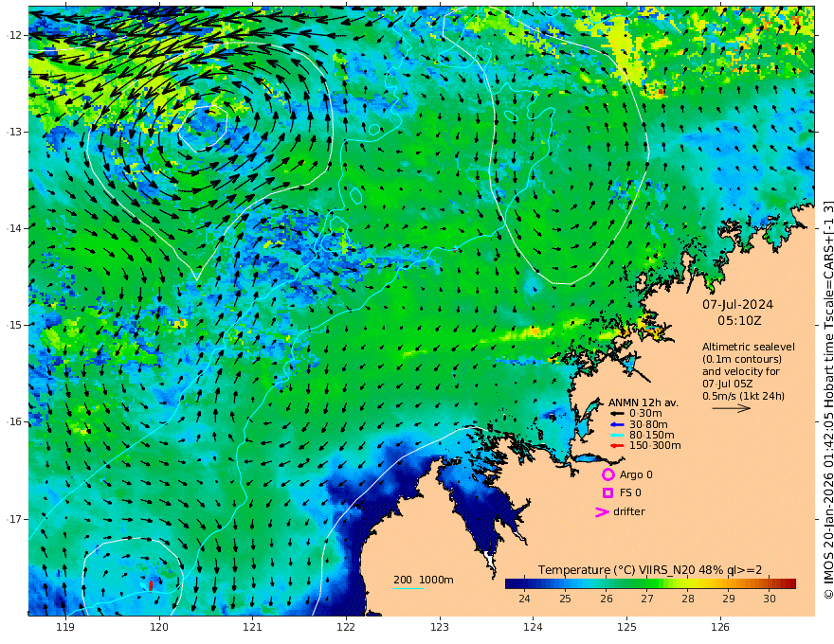Click the longitude axis label 125
Viewport: 834px width, 644px height.
pyautogui.click(x=626, y=628)
